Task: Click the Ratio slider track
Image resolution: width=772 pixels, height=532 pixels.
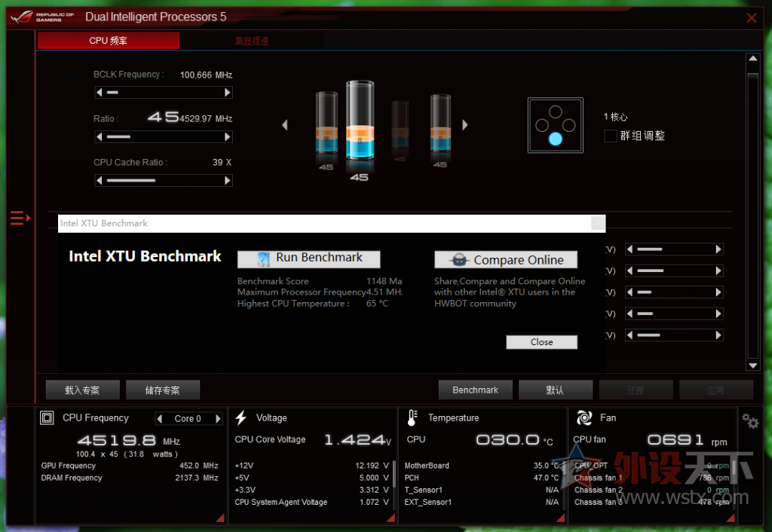Action: 164,137
